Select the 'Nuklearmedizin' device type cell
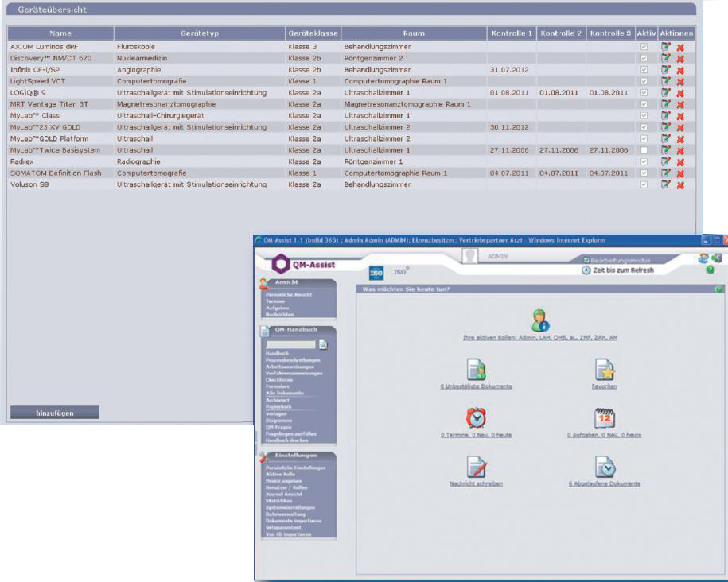The width and height of the screenshot is (728, 582). [x=142, y=58]
